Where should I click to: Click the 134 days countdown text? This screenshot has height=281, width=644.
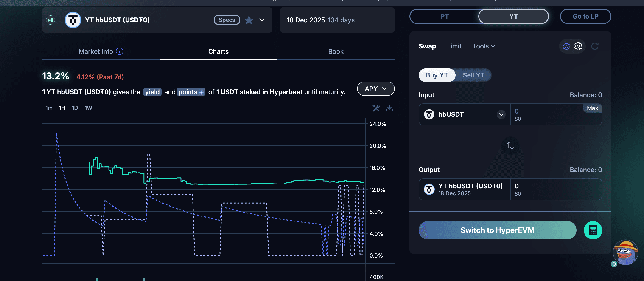(341, 20)
